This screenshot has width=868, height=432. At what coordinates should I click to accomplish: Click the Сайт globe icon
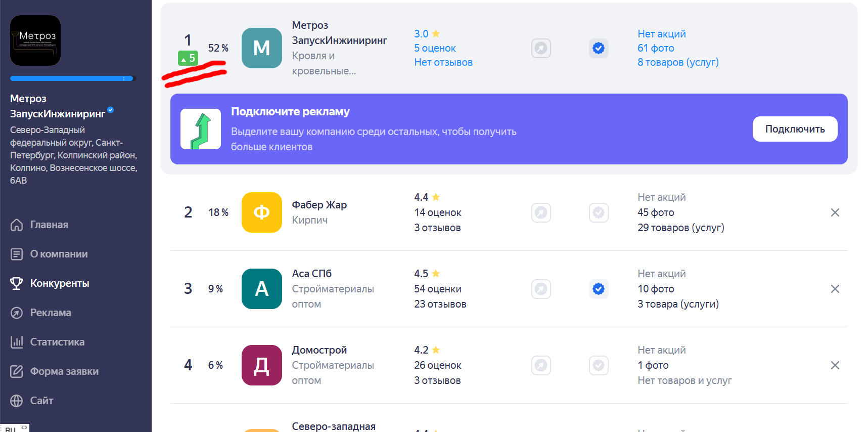click(17, 401)
